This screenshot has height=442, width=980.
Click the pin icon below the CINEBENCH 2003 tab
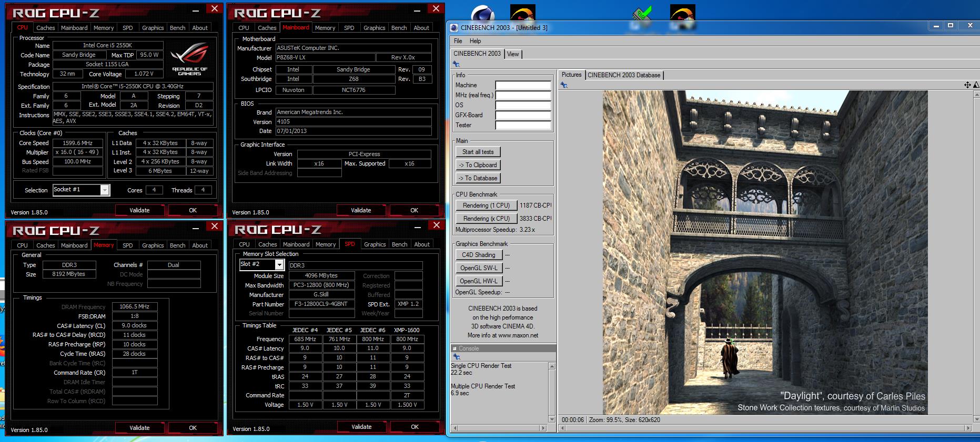456,64
